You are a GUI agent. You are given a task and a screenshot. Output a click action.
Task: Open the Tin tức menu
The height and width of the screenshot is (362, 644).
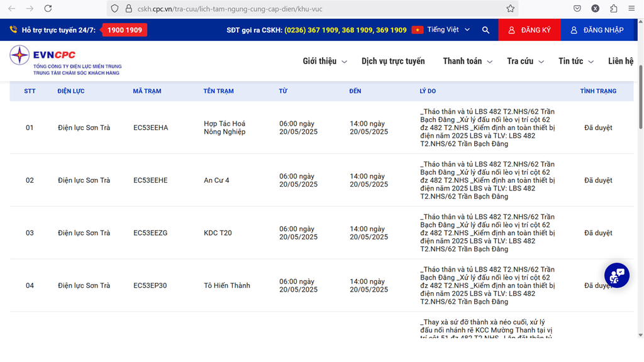pyautogui.click(x=575, y=61)
